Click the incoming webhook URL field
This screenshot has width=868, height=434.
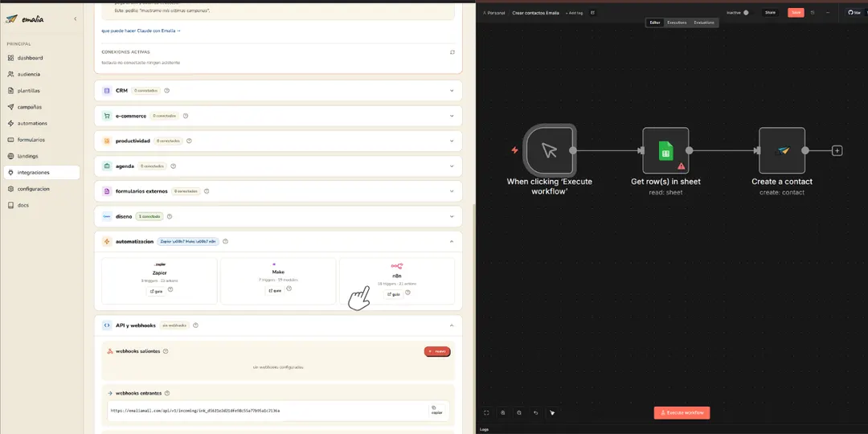pyautogui.click(x=268, y=411)
